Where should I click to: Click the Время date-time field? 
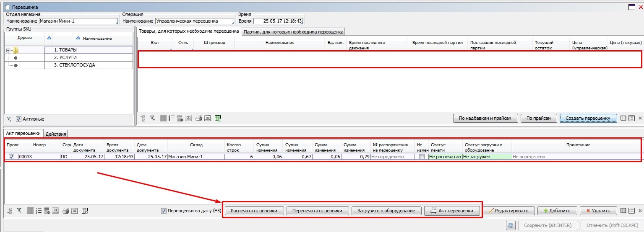pyautogui.click(x=278, y=21)
